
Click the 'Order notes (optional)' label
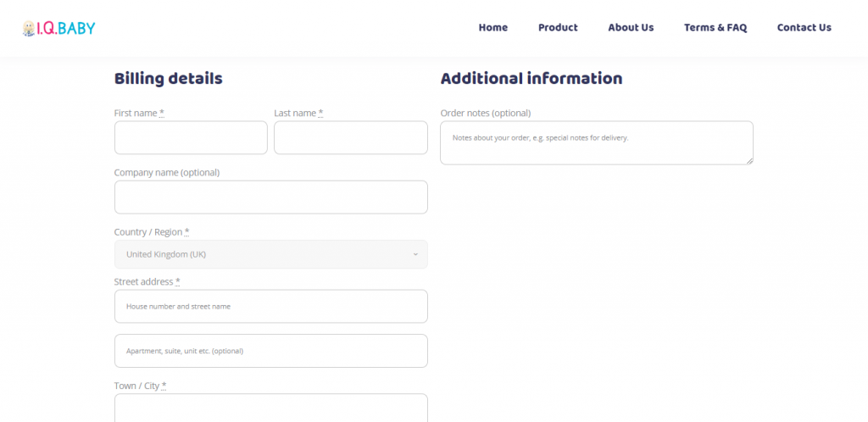coord(486,113)
